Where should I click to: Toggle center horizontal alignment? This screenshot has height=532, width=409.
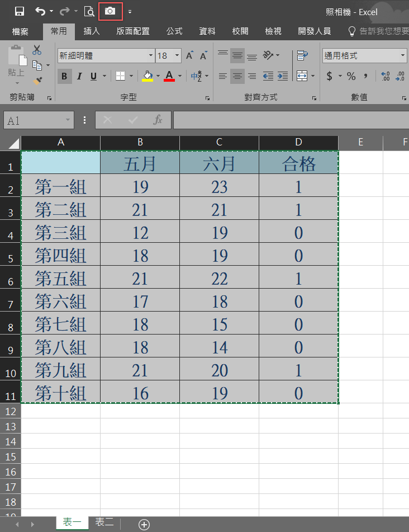[237, 76]
